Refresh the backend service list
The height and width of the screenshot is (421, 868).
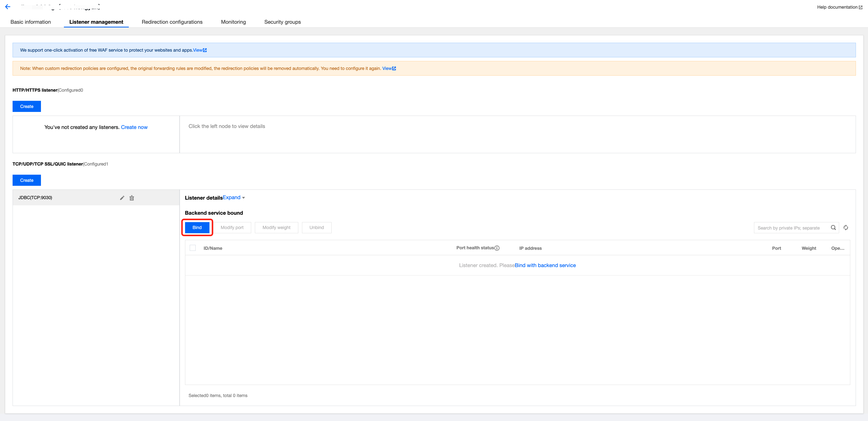tap(846, 228)
